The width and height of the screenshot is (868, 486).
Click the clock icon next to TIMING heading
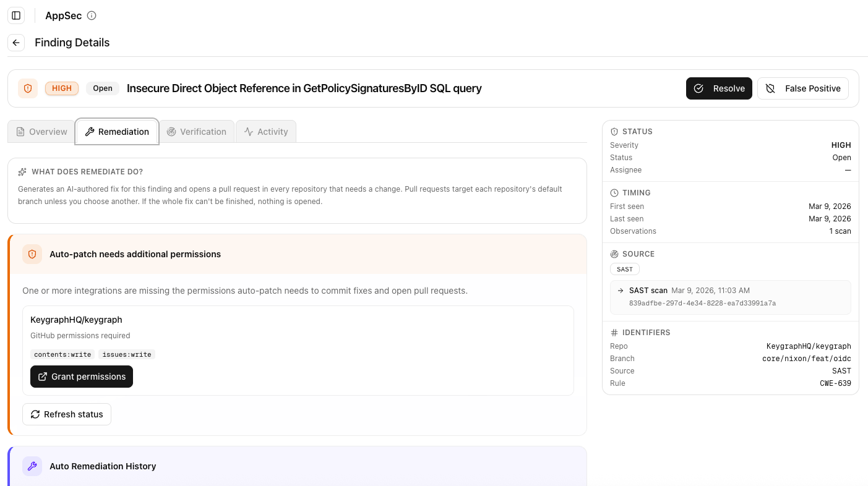(x=614, y=193)
